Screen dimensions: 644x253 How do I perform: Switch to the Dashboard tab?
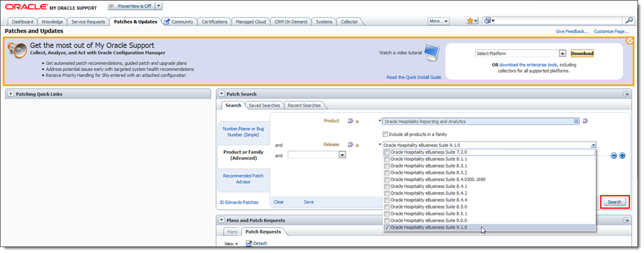(22, 21)
